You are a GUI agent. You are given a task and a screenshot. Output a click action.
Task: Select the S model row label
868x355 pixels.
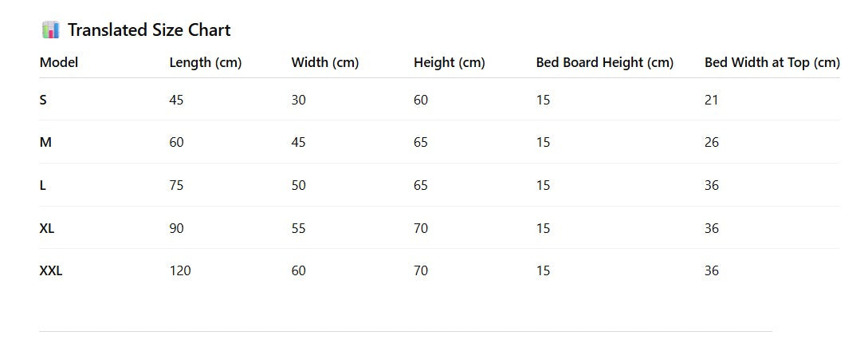(x=44, y=100)
